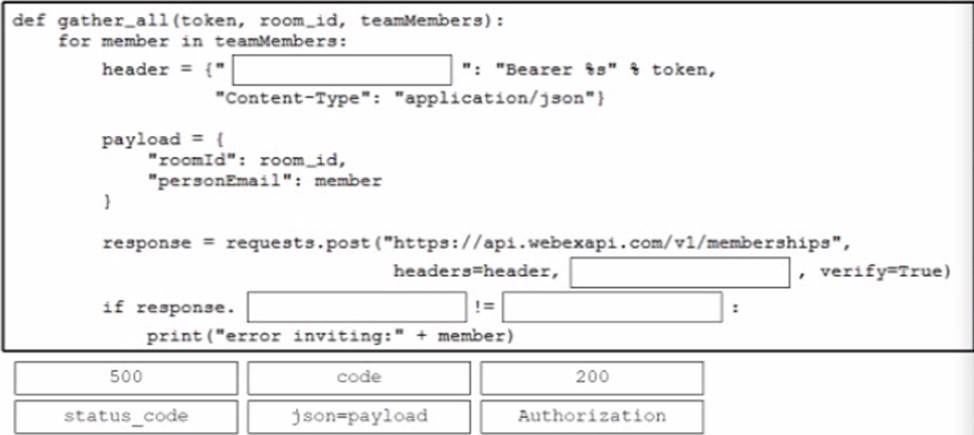Click the blank box after if response.
974x435 pixels.
click(357, 307)
